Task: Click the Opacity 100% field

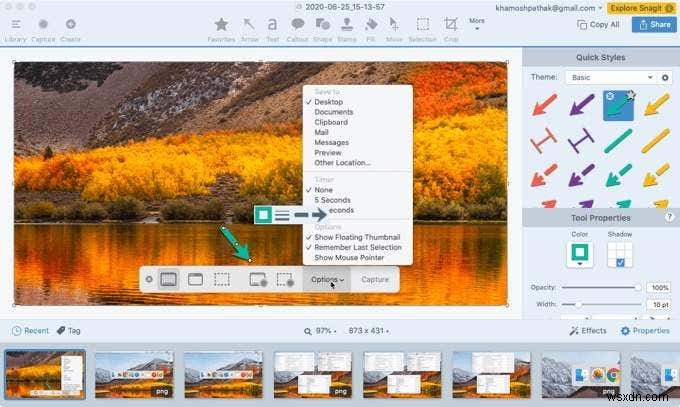Action: [659, 288]
